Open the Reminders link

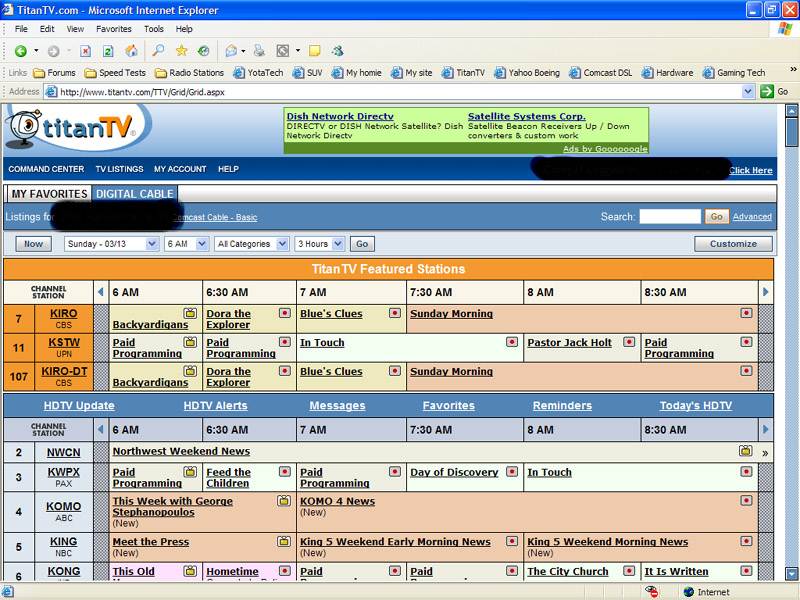[x=562, y=406]
